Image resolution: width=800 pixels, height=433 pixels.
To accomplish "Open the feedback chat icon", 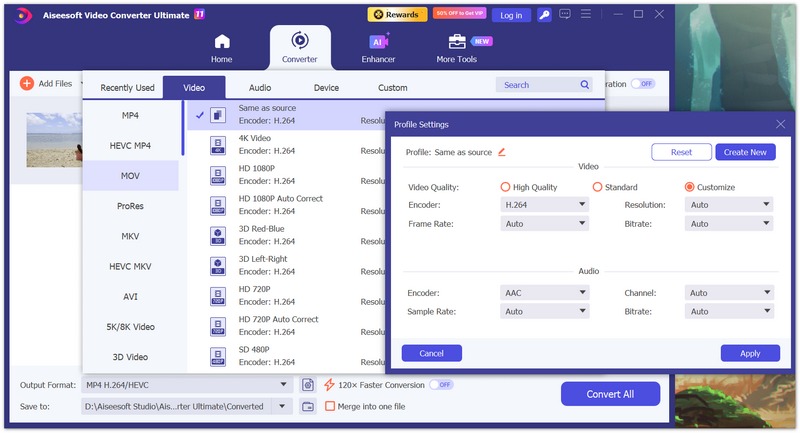I will [x=565, y=14].
